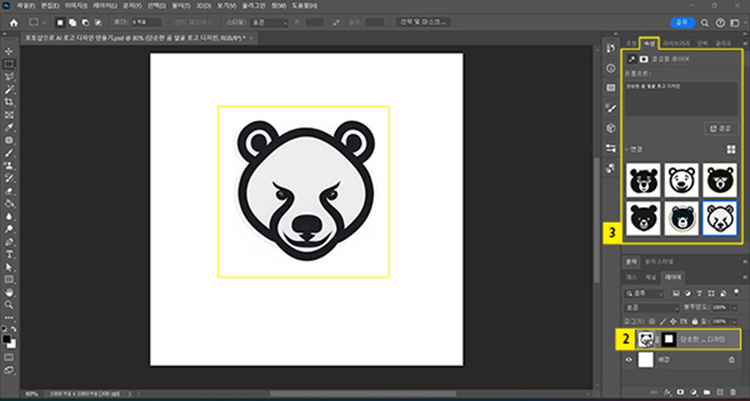Create a new group folder icon

click(706, 392)
